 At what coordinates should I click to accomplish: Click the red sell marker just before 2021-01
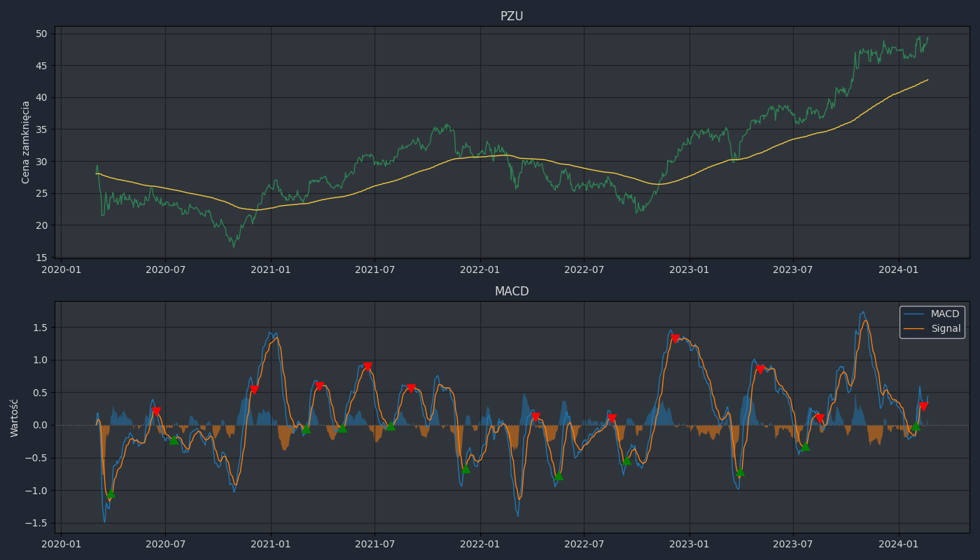(x=254, y=390)
